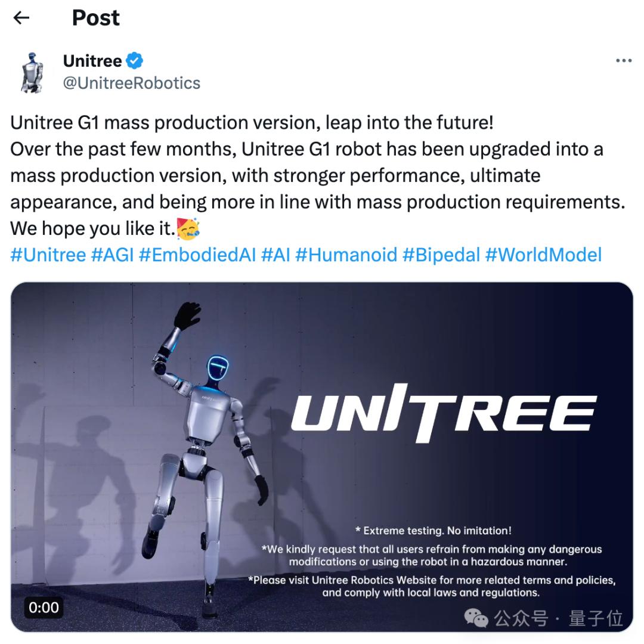
Task: Open the #Bipedal hashtag
Action: [441, 255]
